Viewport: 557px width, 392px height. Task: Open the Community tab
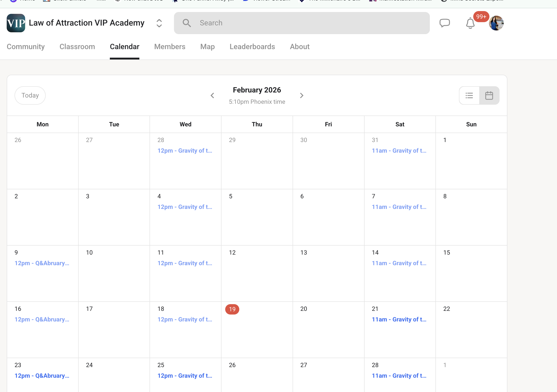point(26,47)
